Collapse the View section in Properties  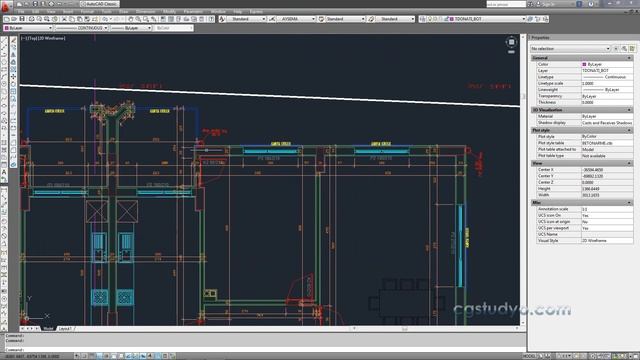tap(629, 163)
